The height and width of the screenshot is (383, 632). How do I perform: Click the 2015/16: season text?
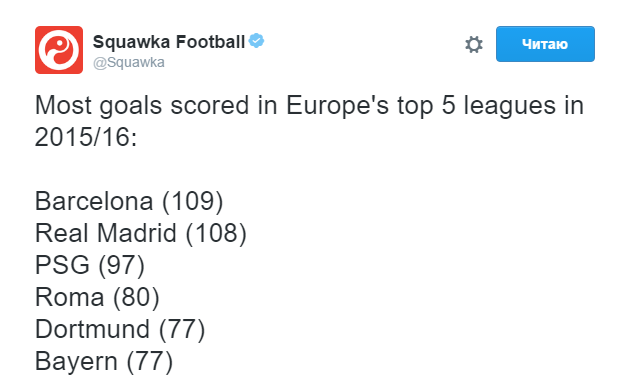[86, 137]
